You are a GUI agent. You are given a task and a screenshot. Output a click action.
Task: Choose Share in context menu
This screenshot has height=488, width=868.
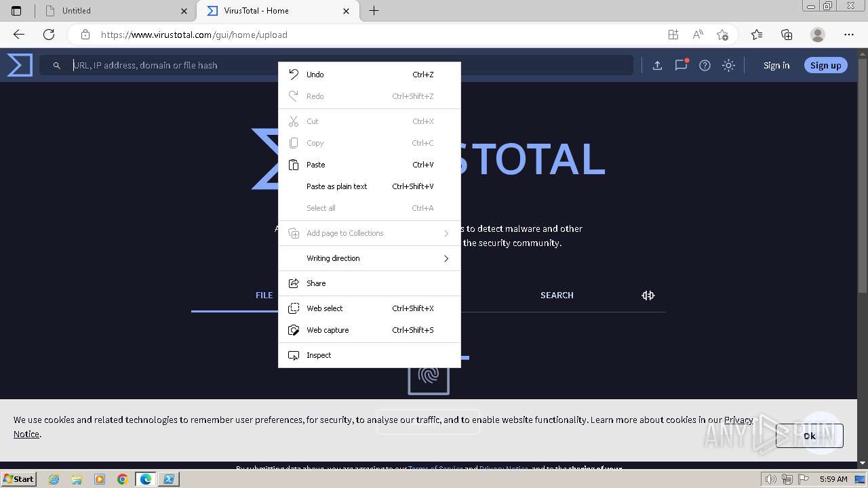tap(370, 283)
